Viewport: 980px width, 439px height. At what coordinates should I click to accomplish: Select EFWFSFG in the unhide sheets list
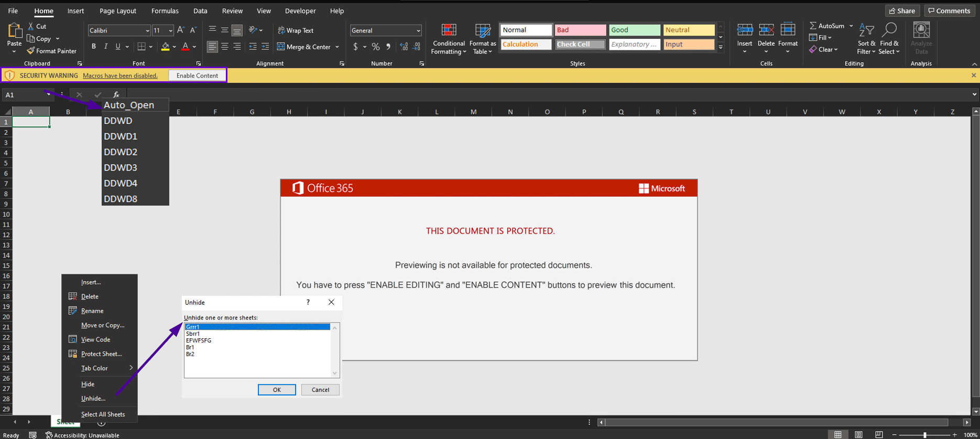(x=257, y=340)
